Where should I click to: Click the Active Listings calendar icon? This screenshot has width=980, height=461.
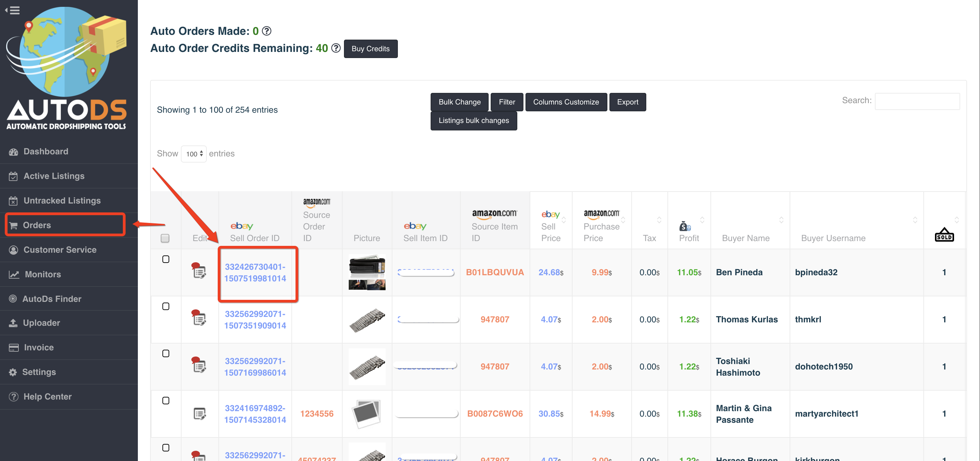[13, 176]
